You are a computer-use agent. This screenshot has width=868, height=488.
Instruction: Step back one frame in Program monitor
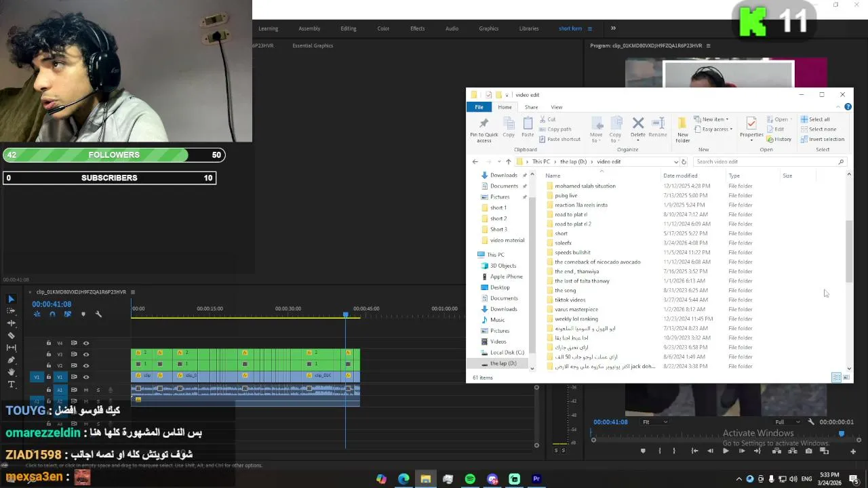pos(710,451)
